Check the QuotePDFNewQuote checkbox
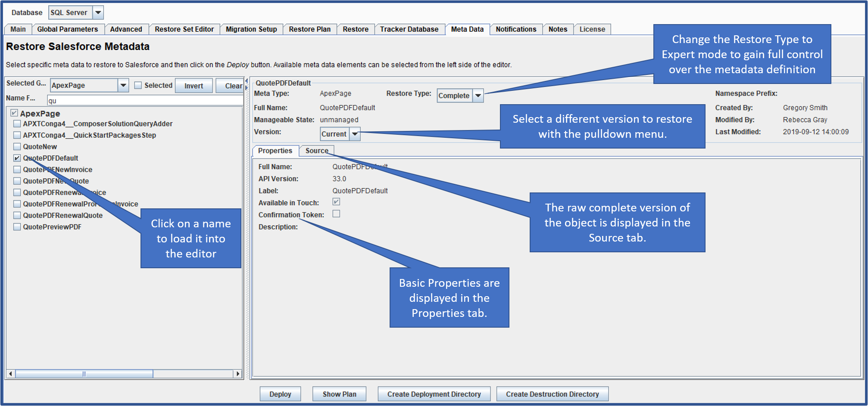The width and height of the screenshot is (868, 406). 17,181
